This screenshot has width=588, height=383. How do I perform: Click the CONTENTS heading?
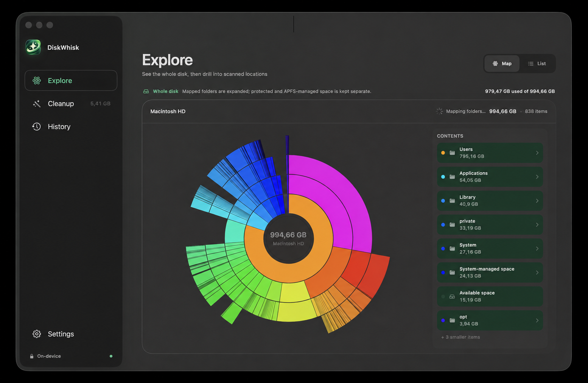click(x=450, y=136)
